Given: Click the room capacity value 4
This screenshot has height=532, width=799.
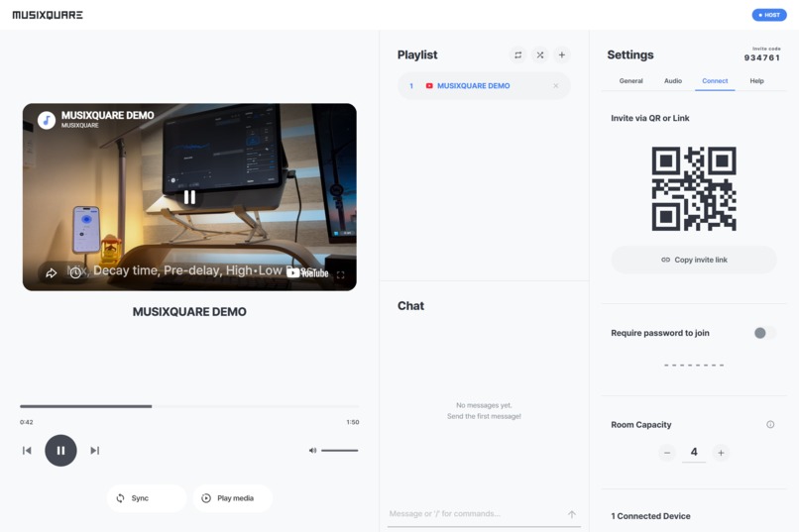Looking at the screenshot, I should (694, 452).
